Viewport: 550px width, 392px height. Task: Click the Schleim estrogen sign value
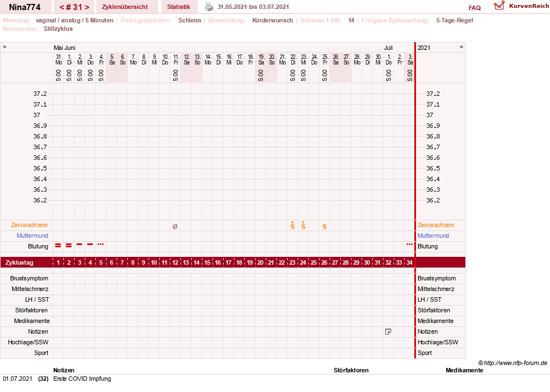[190, 20]
